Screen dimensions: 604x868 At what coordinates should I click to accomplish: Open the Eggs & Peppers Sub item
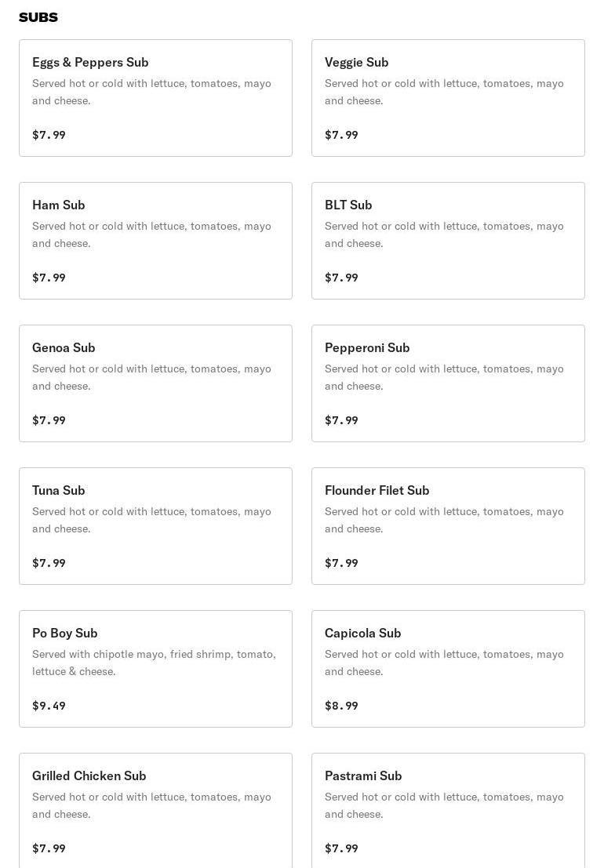tap(155, 98)
